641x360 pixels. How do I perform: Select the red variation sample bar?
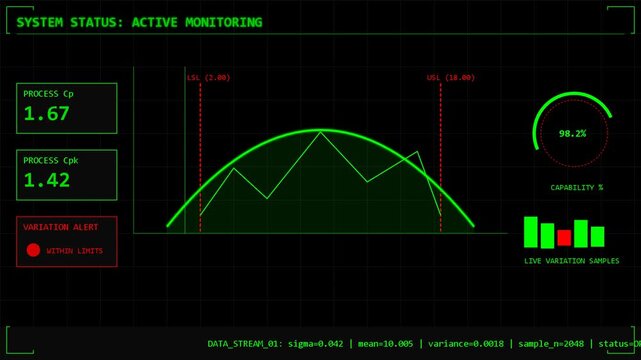[564, 237]
